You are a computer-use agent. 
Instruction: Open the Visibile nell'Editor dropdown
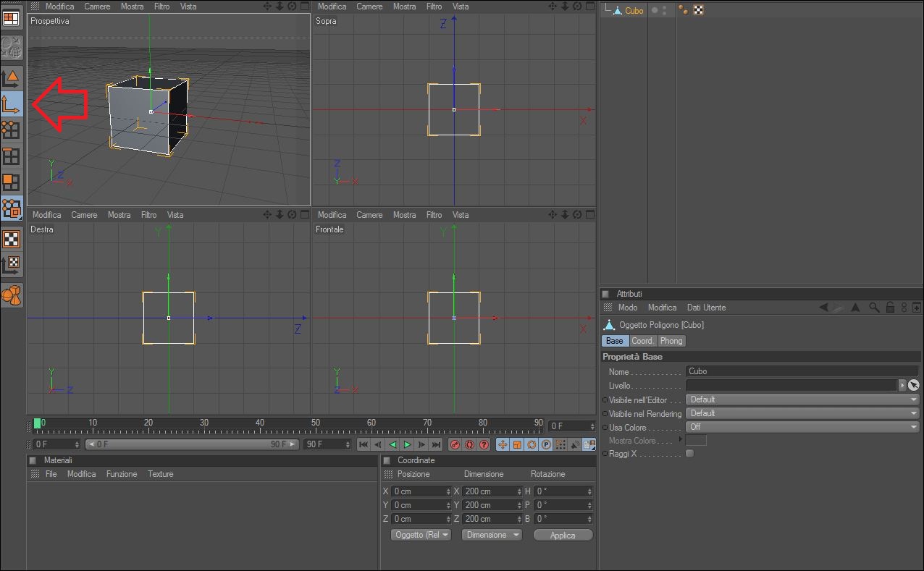tap(802, 399)
